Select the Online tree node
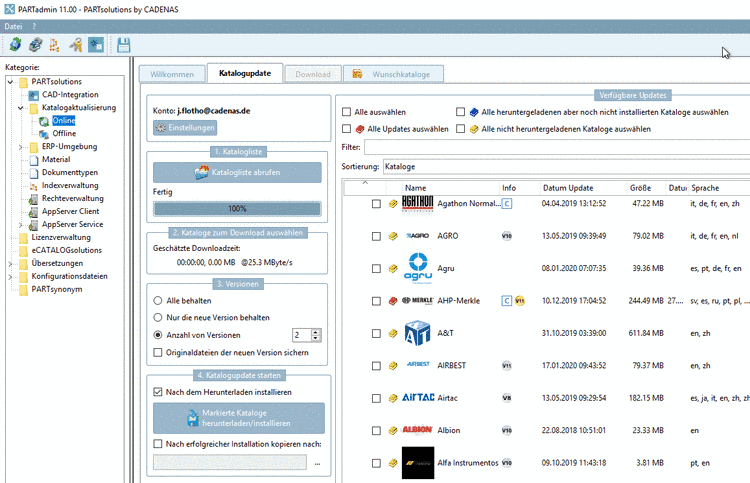 (x=64, y=121)
